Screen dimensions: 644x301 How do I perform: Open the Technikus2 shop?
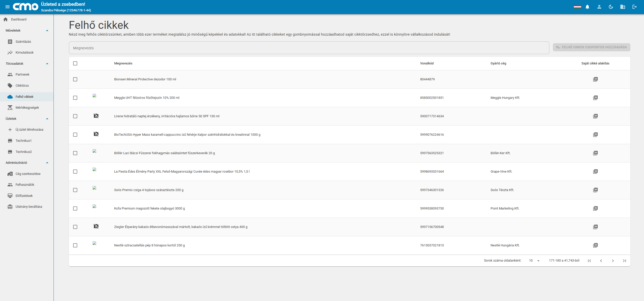click(x=27, y=152)
